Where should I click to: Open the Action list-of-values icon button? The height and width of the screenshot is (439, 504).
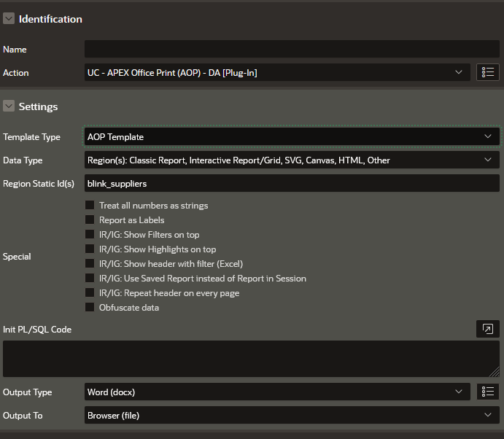click(x=488, y=72)
